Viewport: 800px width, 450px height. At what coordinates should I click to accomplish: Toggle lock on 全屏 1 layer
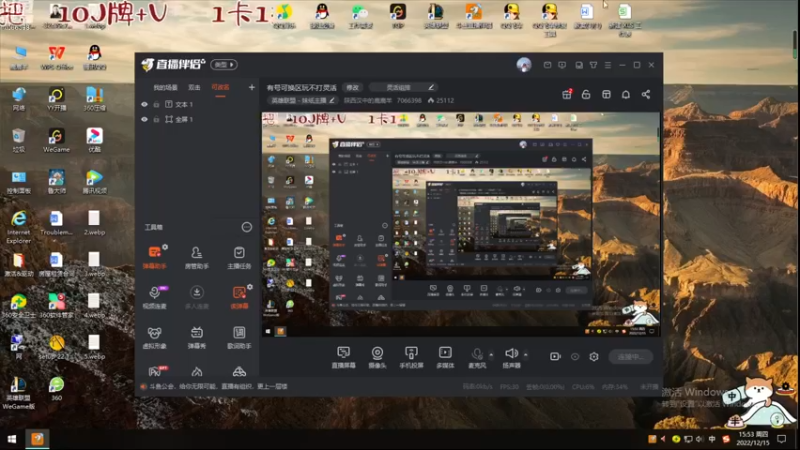(x=156, y=119)
